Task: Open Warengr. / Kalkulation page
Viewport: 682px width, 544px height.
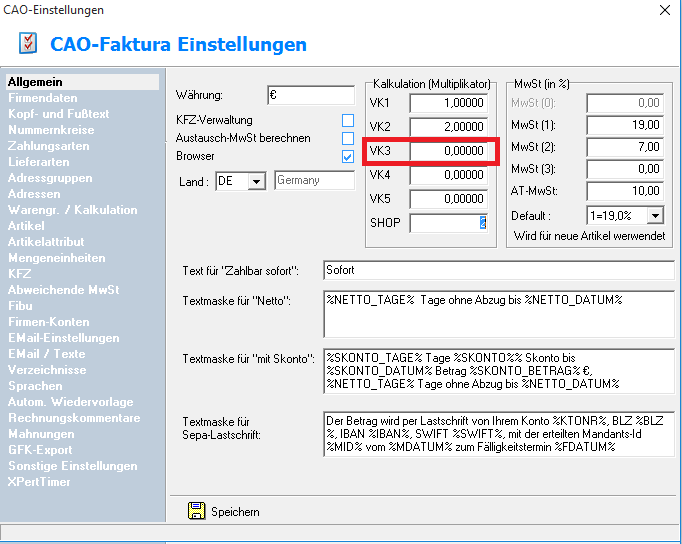Action: point(73,210)
